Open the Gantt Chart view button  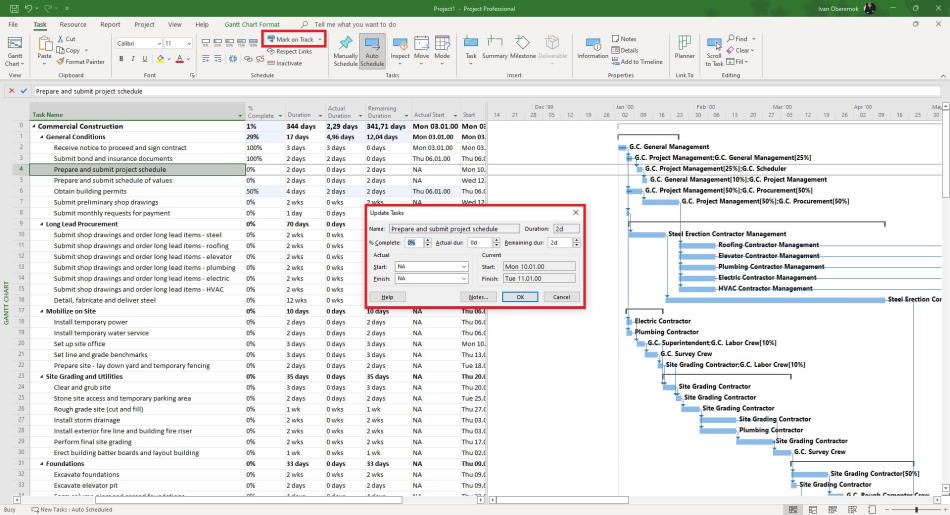pos(15,51)
